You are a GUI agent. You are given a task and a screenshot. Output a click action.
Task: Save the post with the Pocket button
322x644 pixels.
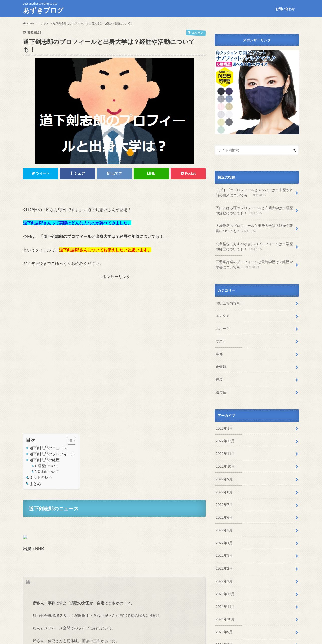coord(188,173)
